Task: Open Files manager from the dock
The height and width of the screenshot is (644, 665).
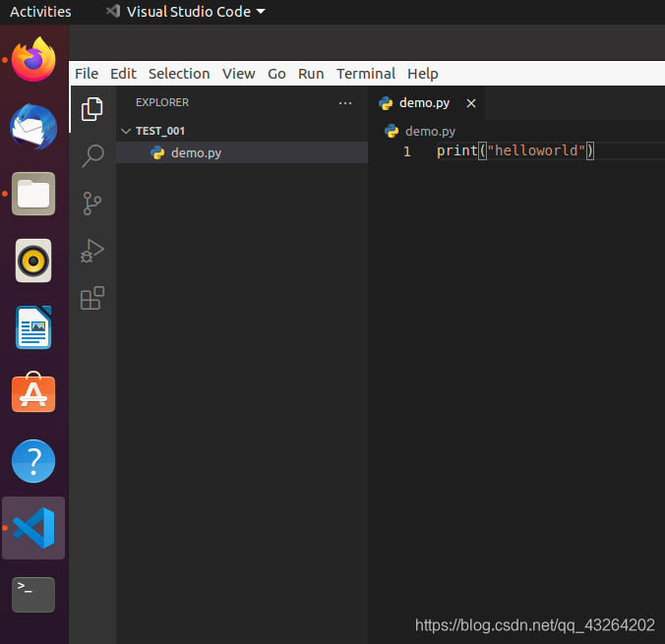Action: [33, 194]
